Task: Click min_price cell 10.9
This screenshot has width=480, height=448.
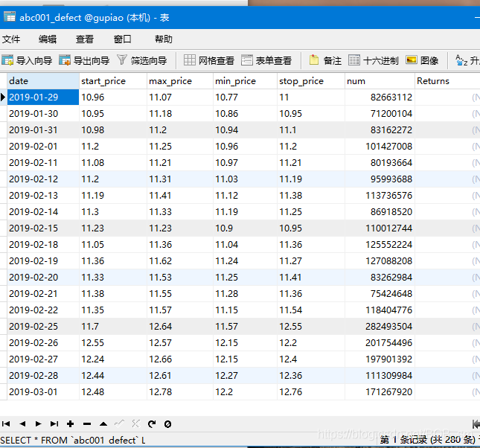Action: (x=245, y=228)
